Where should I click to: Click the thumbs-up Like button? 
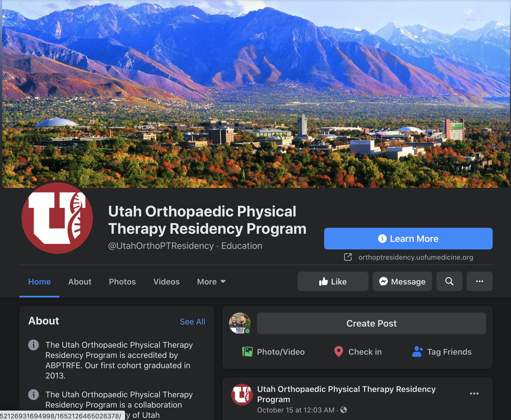click(x=333, y=281)
